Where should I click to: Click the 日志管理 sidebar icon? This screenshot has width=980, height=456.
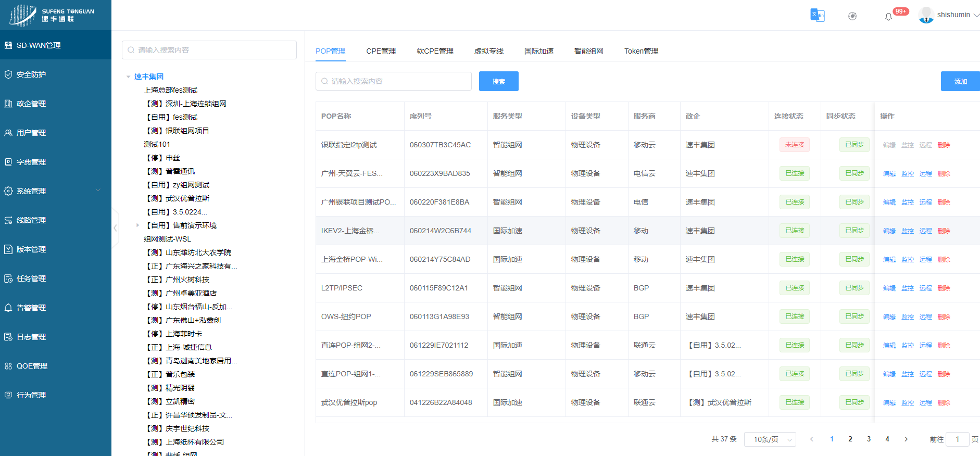(x=8, y=337)
